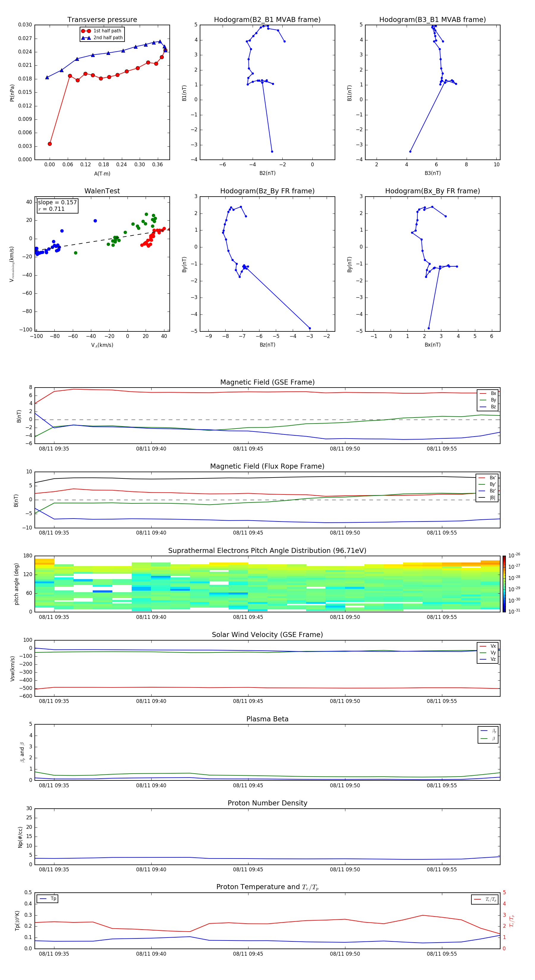Click the βp legend entry in Plasma Beta
This screenshot has width=535, height=980.
coord(488,731)
